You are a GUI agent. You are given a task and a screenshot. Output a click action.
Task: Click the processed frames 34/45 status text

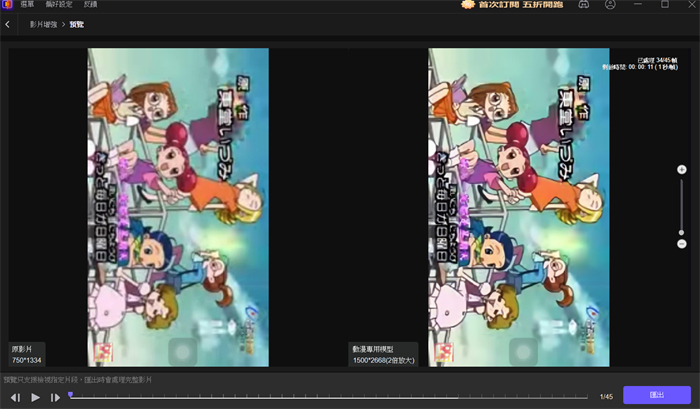tap(657, 60)
